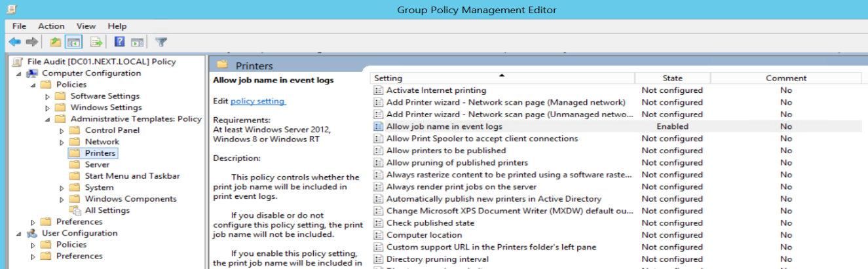Image resolution: width=868 pixels, height=269 pixels.
Task: Toggle Show/Hide Action Pane icon
Action: 137,42
